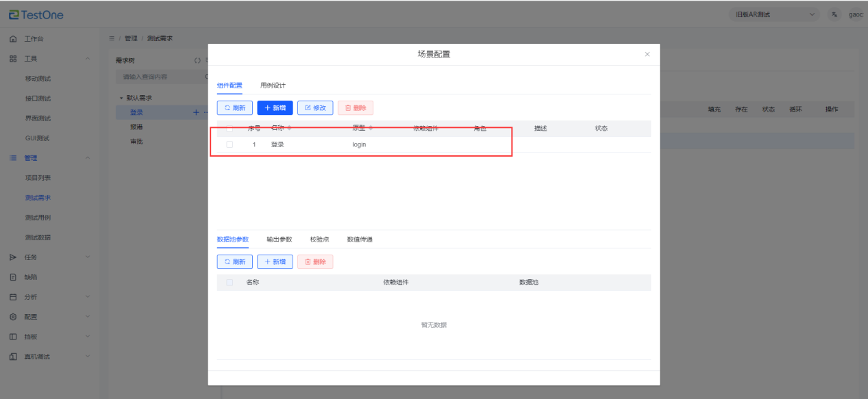Click the 工作台 home icon in sidebar
This screenshot has width=868, height=399.
(13, 39)
